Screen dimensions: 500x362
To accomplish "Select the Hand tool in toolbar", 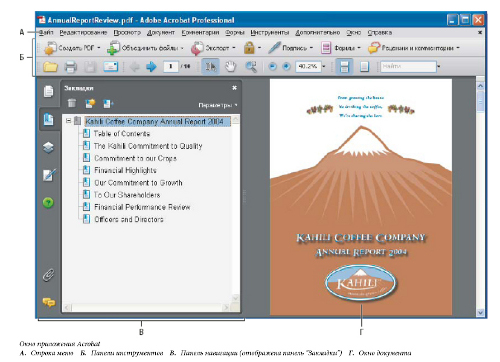I will [230, 67].
